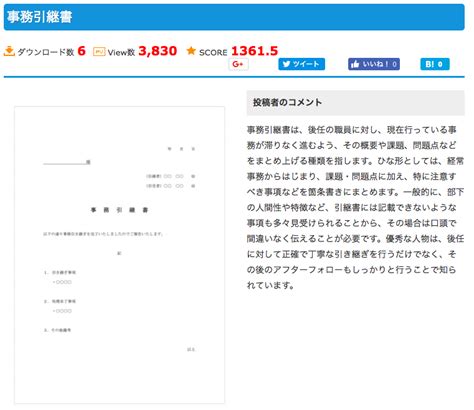474x410 pixels.
Task: Click the contributor comment paragraph text
Action: tap(355, 207)
